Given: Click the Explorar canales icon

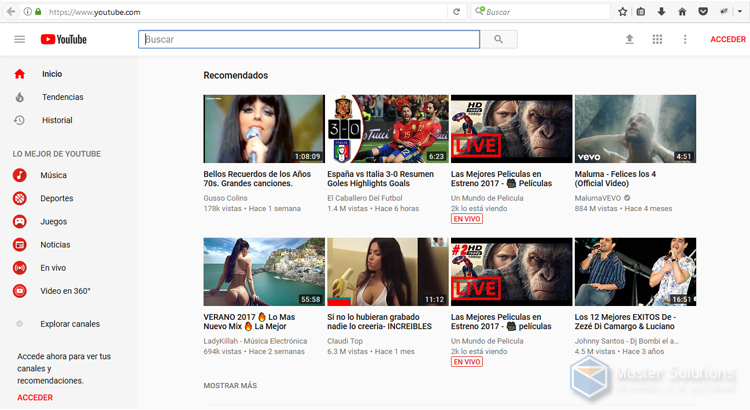Looking at the screenshot, I should point(20,324).
